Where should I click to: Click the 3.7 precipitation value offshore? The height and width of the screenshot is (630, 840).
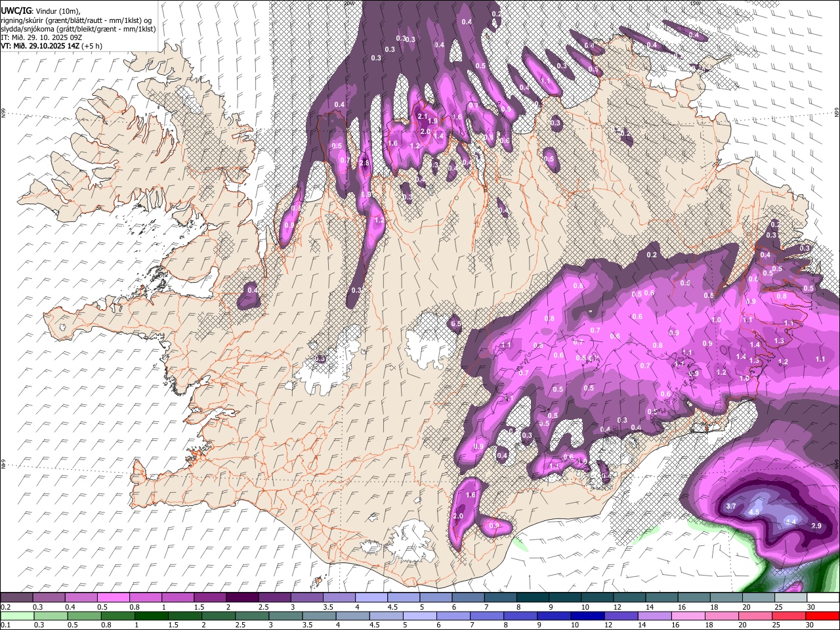tap(732, 506)
